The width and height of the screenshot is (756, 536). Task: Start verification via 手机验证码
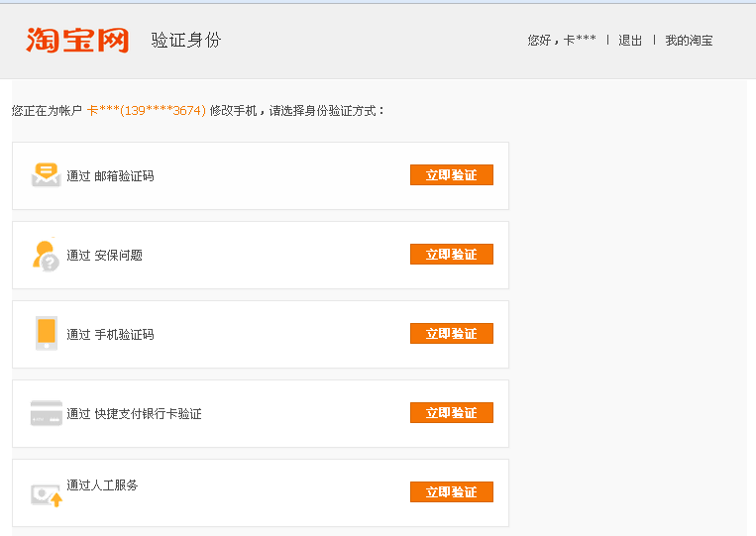pos(451,334)
